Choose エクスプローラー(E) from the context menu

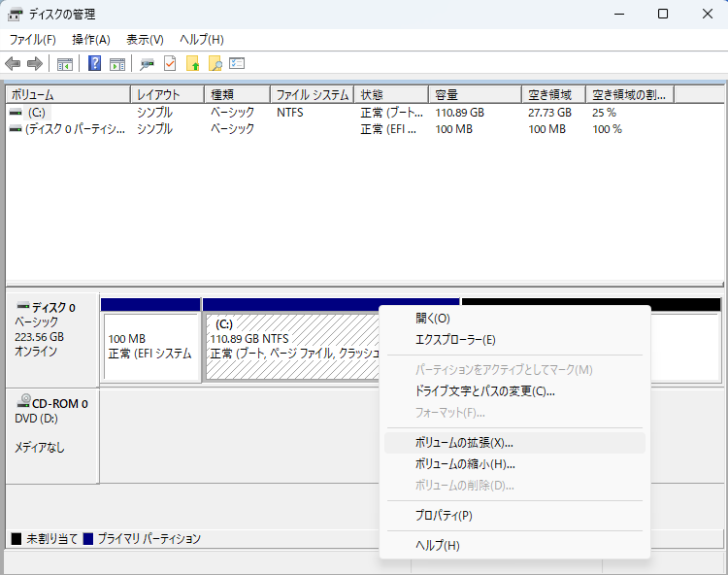514,340
